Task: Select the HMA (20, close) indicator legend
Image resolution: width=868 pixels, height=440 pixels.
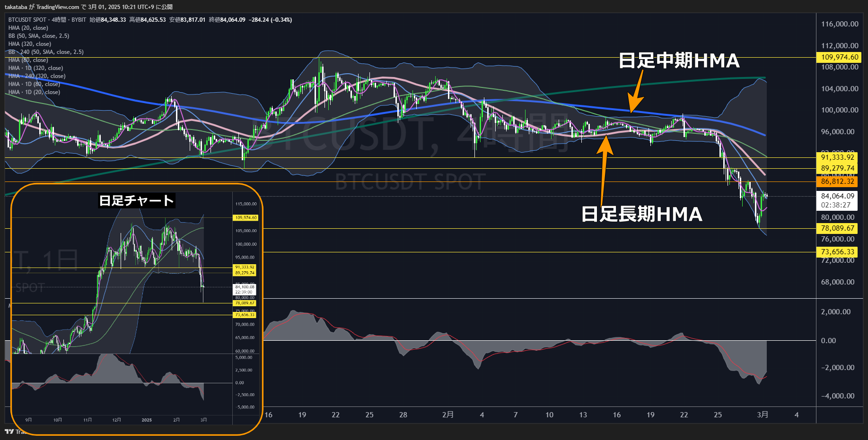Action: (28, 28)
